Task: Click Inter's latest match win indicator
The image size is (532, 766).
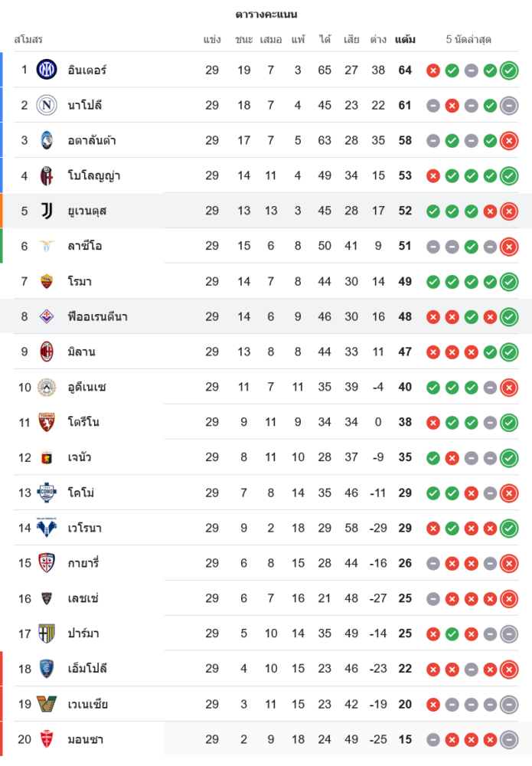Action: coord(509,70)
